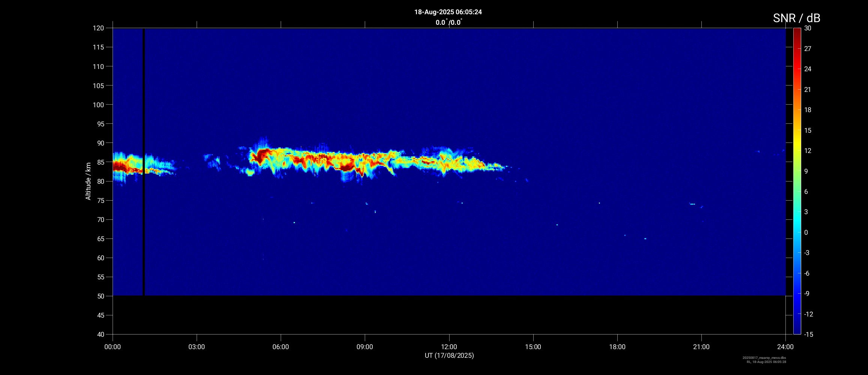This screenshot has height=375, width=868.
Task: Select colorbar tick value '27'
Action: [x=808, y=49]
